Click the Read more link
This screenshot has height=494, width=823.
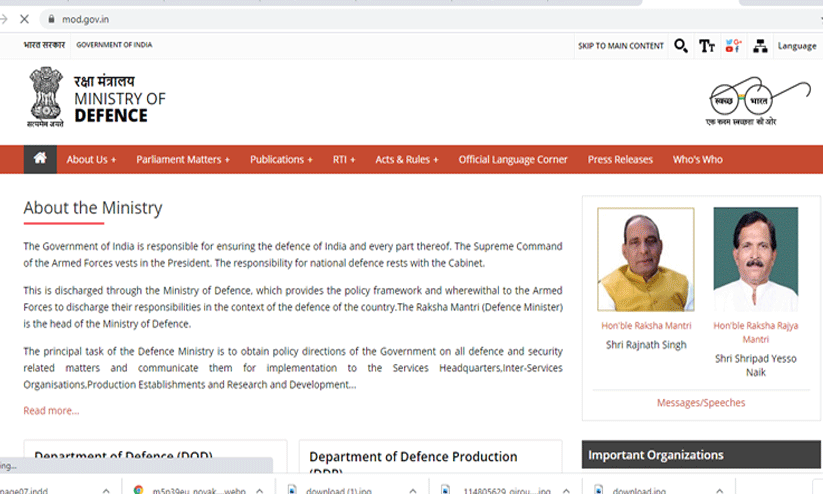[51, 410]
